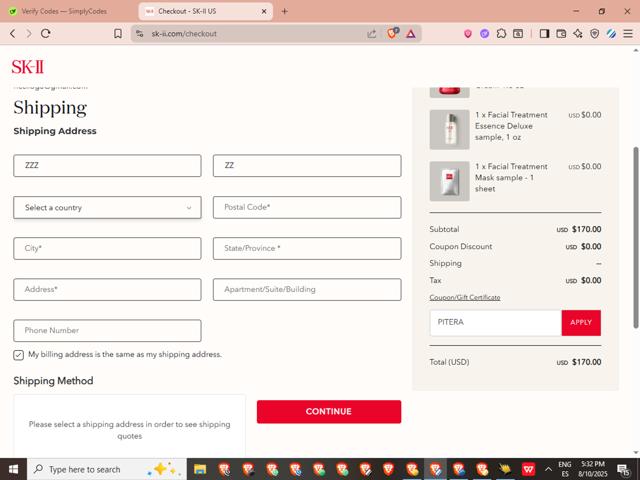Go back using the browser back arrow
This screenshot has height=480, width=640.
pyautogui.click(x=13, y=33)
